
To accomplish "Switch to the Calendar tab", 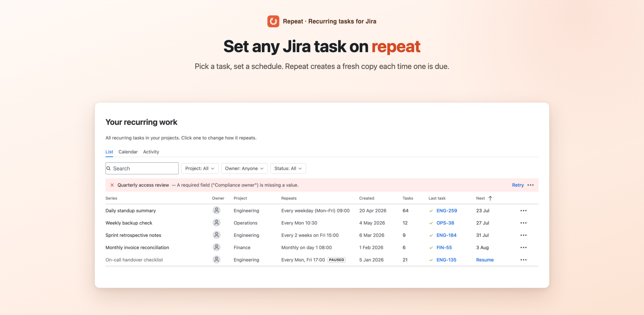I will (x=128, y=152).
